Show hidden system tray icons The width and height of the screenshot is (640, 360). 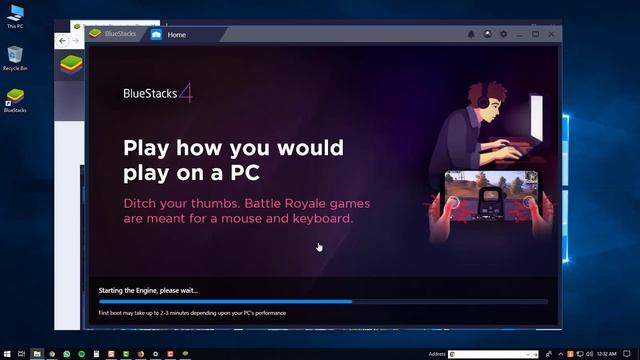click(560, 354)
